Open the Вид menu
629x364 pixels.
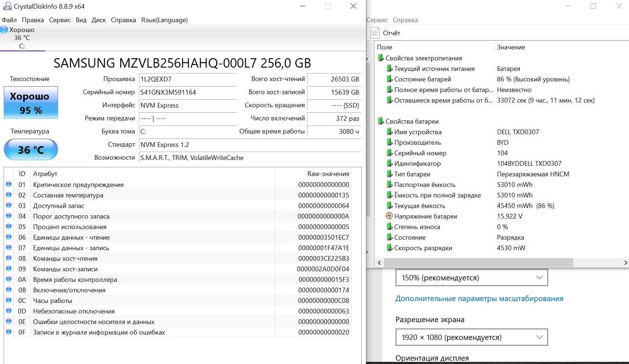(x=81, y=20)
